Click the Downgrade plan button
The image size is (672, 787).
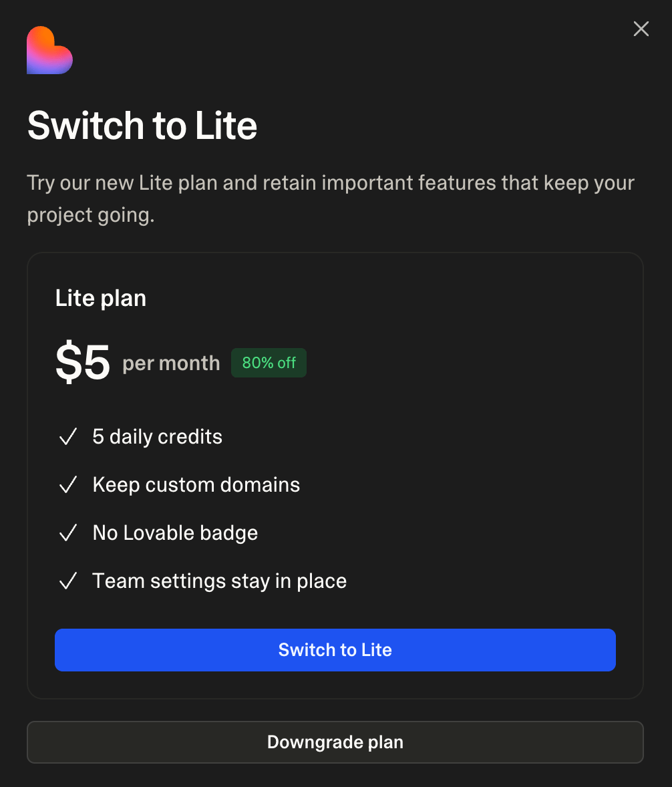click(x=335, y=742)
